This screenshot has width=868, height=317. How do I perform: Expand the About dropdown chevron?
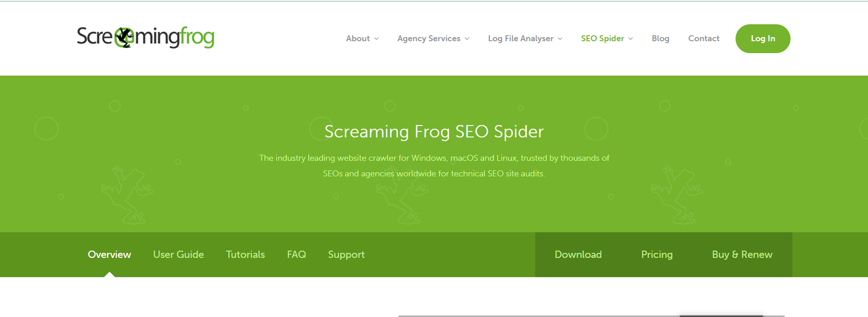pyautogui.click(x=377, y=39)
